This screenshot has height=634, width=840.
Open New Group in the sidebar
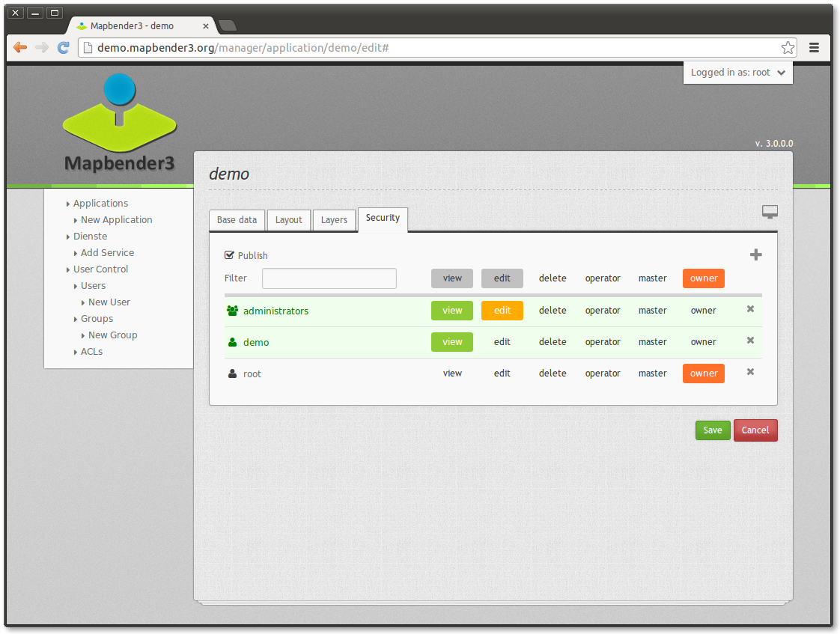pyautogui.click(x=112, y=335)
